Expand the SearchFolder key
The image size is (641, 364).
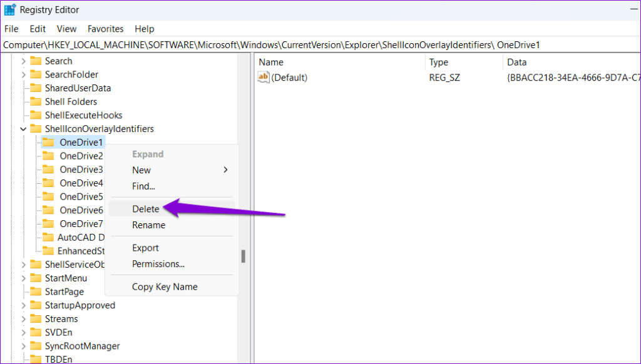pyautogui.click(x=23, y=75)
